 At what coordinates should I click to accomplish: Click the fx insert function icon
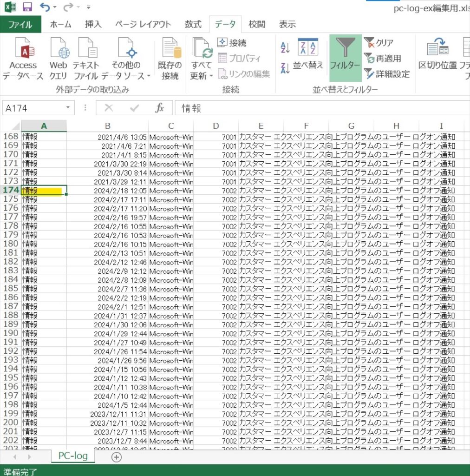click(x=159, y=108)
